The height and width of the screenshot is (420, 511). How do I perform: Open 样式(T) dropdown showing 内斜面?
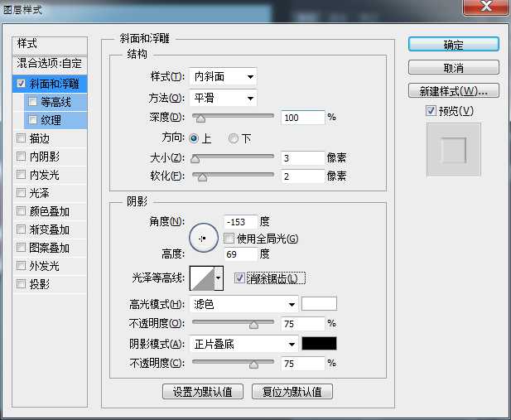click(x=224, y=77)
